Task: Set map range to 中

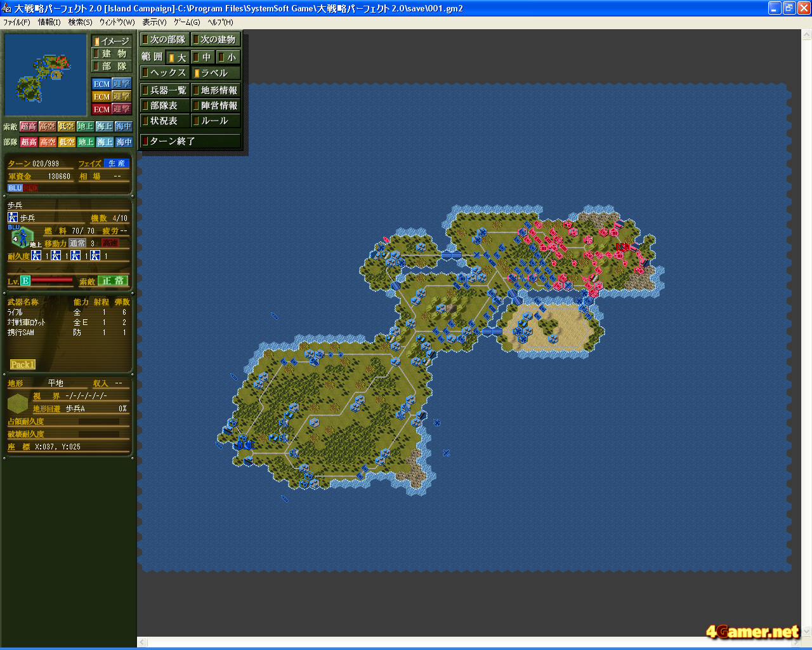Action: pos(202,57)
